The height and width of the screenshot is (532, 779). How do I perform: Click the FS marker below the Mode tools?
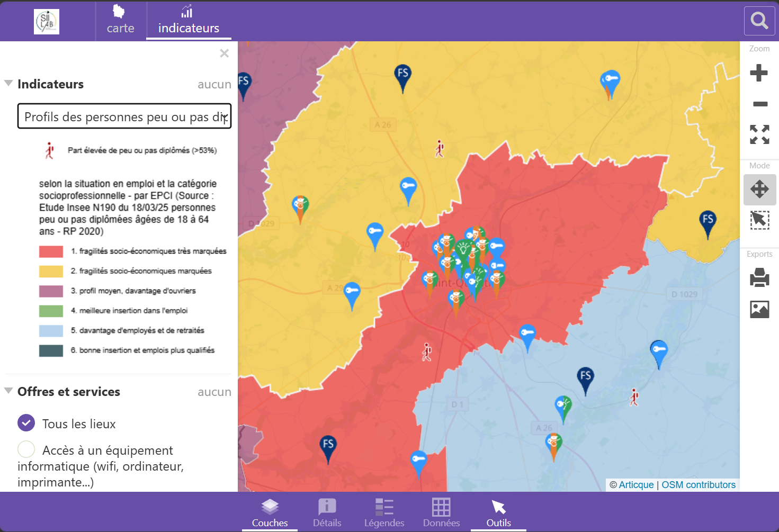[708, 224]
